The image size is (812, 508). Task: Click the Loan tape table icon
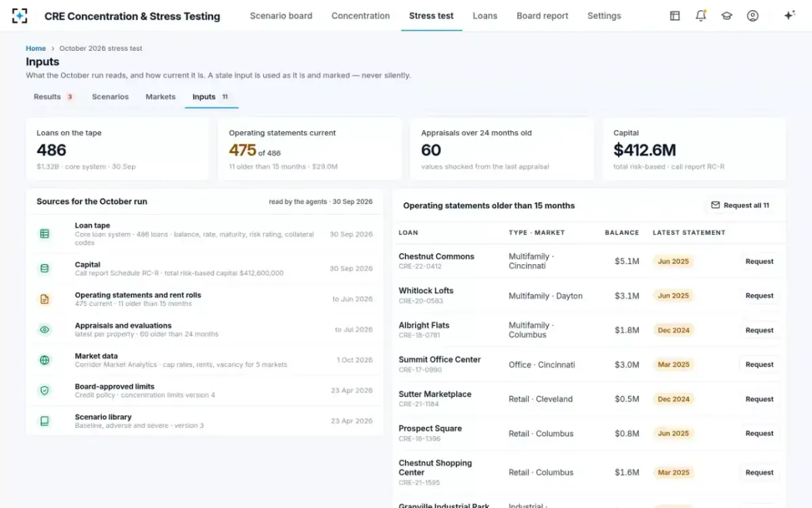coord(45,234)
